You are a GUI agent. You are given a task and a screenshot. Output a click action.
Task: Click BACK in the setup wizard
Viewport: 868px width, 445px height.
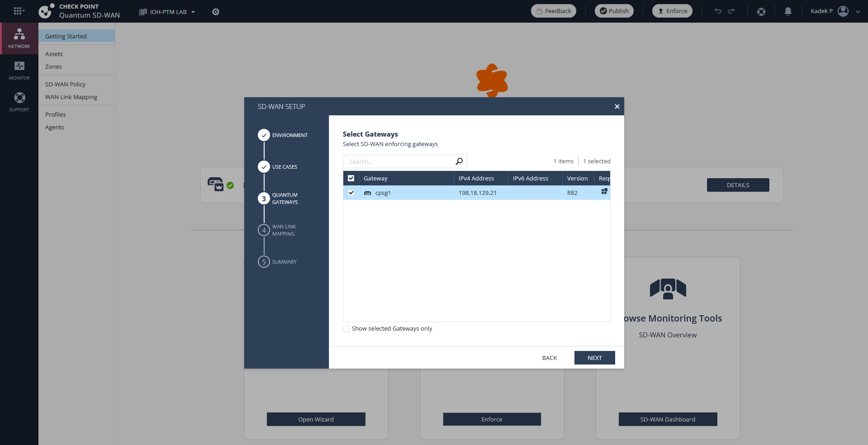coord(550,358)
